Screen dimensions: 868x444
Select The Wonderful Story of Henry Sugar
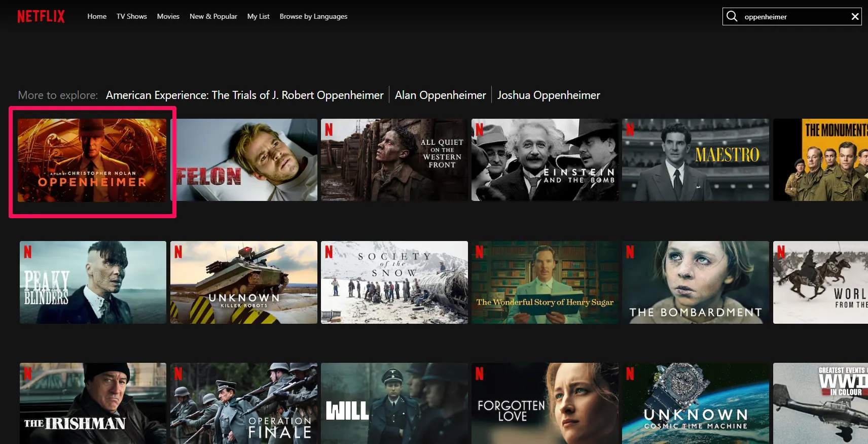545,282
